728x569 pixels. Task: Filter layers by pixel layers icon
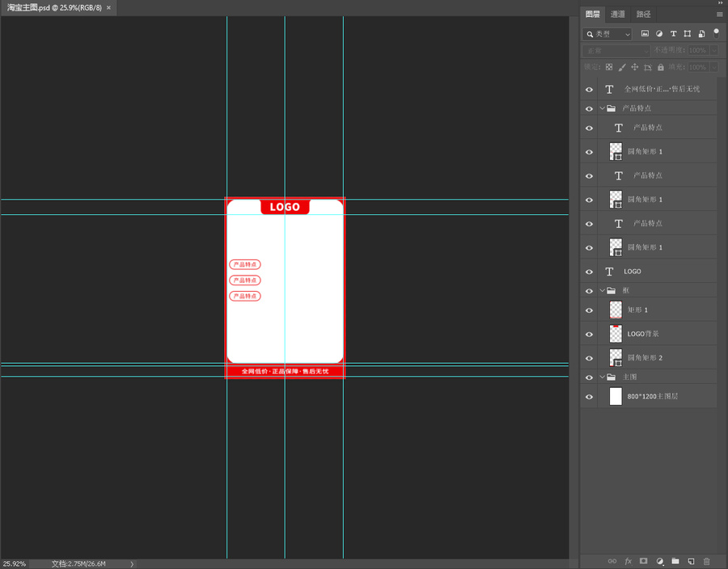point(645,33)
